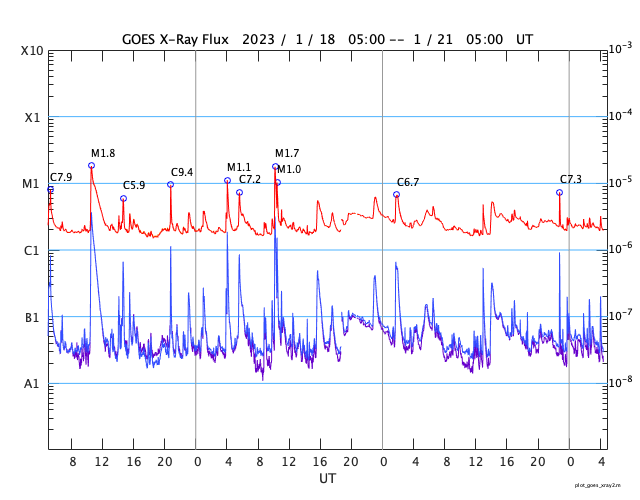Select the circle marker at the C7.2 peak

(239, 193)
